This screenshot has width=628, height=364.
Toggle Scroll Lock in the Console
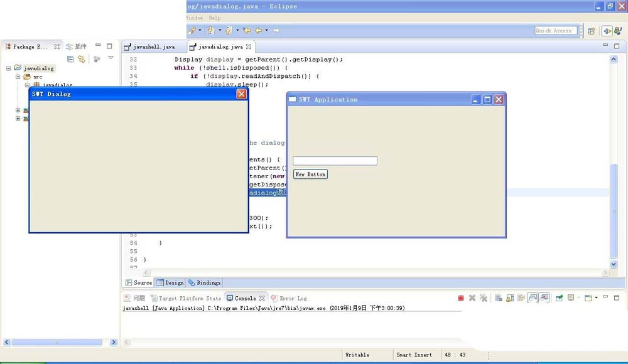pos(509,298)
